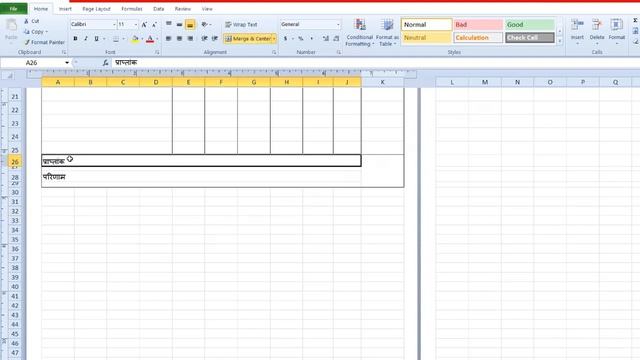This screenshot has height=360, width=640.
Task: Select the cell containing परिणाम
Action: (201, 177)
